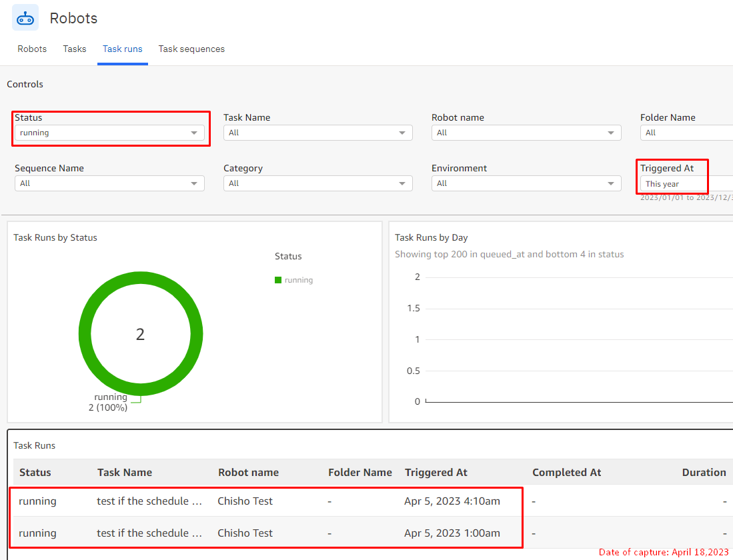Sort table by Status column header
Viewport: 733px width, 560px height.
35,472
